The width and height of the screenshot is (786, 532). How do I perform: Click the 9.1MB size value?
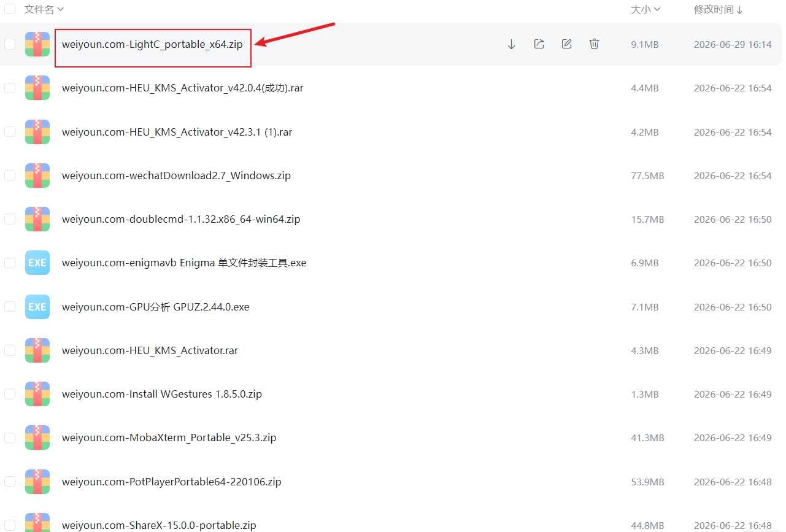tap(645, 44)
